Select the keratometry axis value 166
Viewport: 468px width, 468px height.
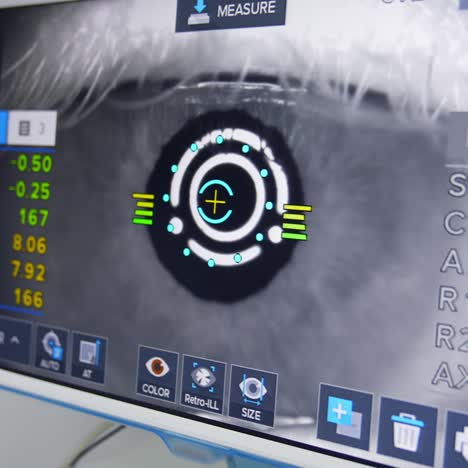click(x=29, y=298)
